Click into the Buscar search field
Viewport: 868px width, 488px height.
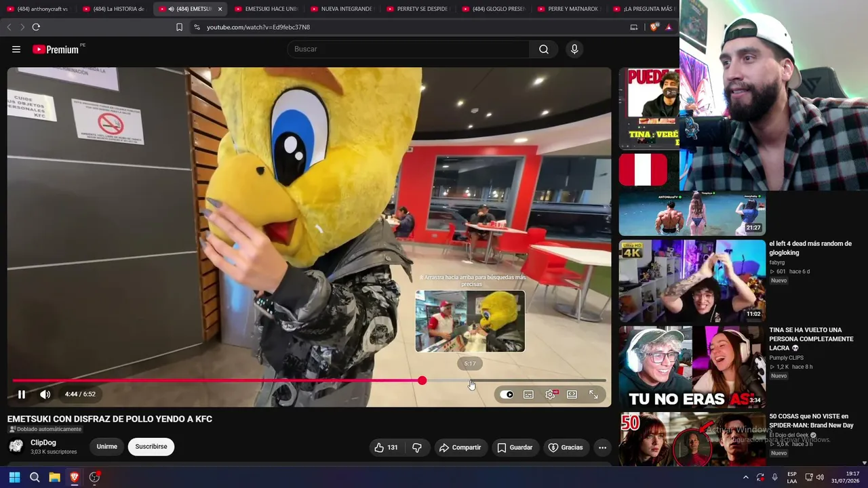(x=409, y=49)
